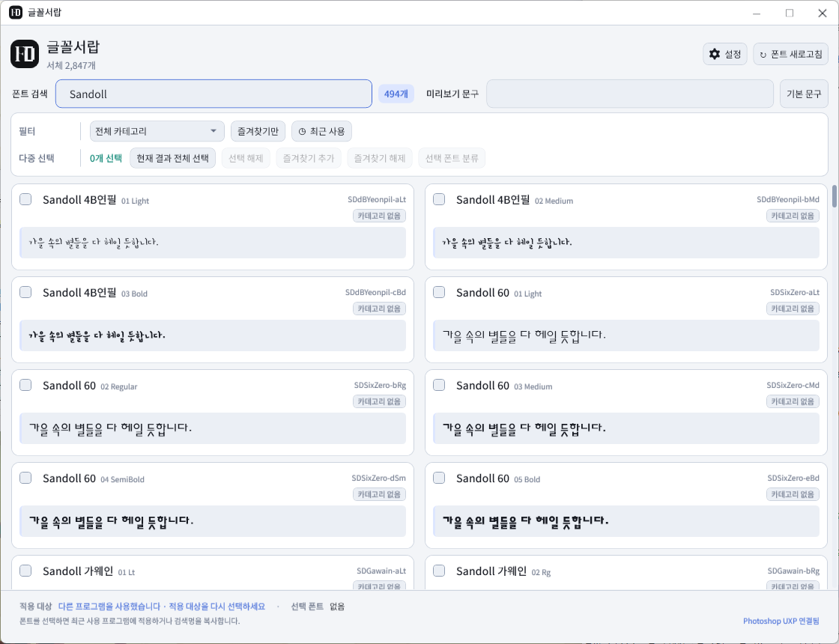Click the SDdBYeonpil-bMd PostScript name
Screen dimensions: 839x644
click(x=787, y=199)
